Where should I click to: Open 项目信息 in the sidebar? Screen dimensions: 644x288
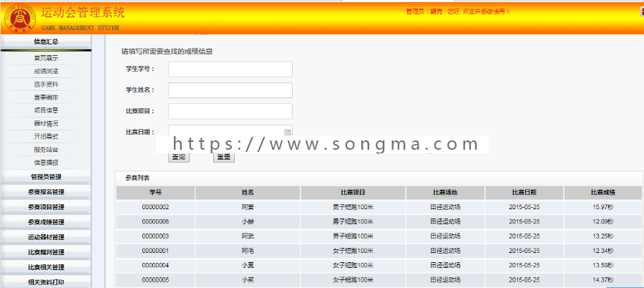click(x=46, y=110)
